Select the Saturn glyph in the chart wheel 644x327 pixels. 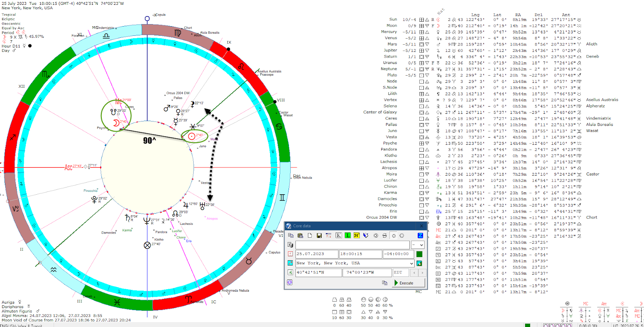(128, 218)
